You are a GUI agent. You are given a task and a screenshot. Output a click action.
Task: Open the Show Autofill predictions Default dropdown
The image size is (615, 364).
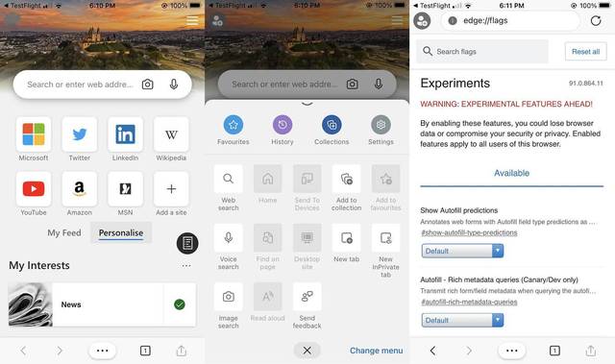click(462, 251)
